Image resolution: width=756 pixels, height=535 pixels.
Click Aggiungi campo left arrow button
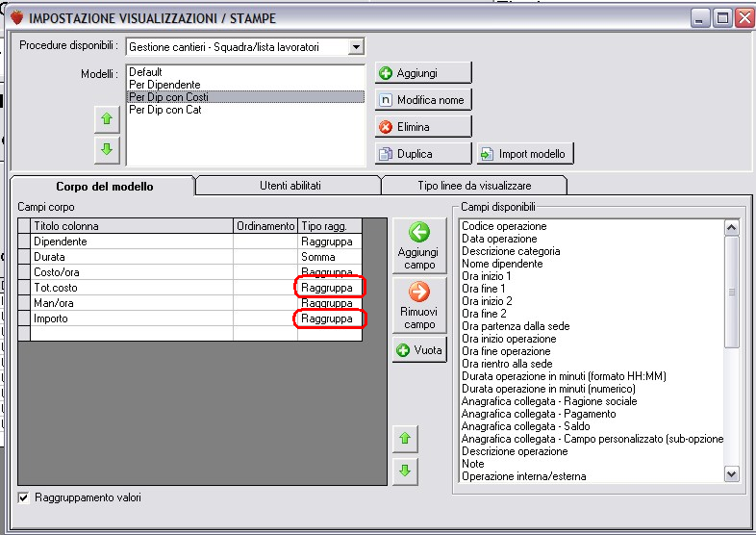419,246
